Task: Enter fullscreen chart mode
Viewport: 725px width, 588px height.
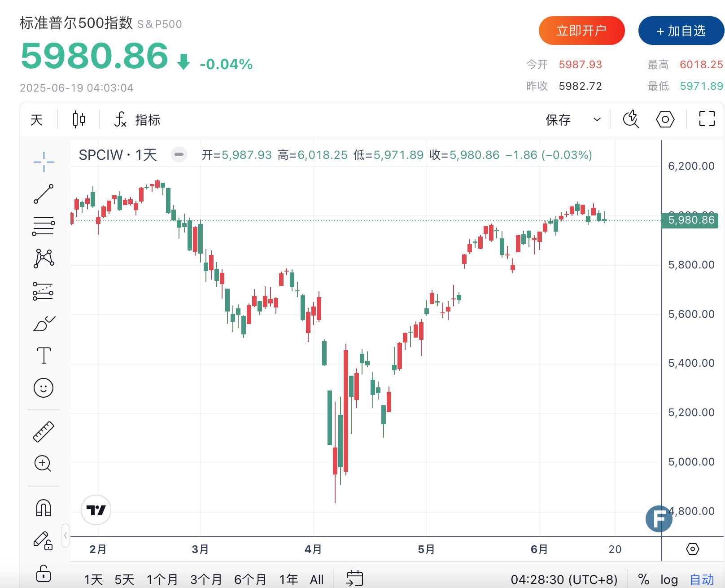Action: pos(707,119)
